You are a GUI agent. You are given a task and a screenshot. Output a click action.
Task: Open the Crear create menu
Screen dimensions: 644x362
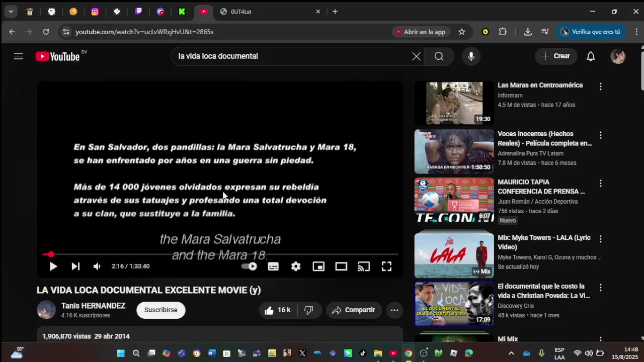tap(556, 56)
